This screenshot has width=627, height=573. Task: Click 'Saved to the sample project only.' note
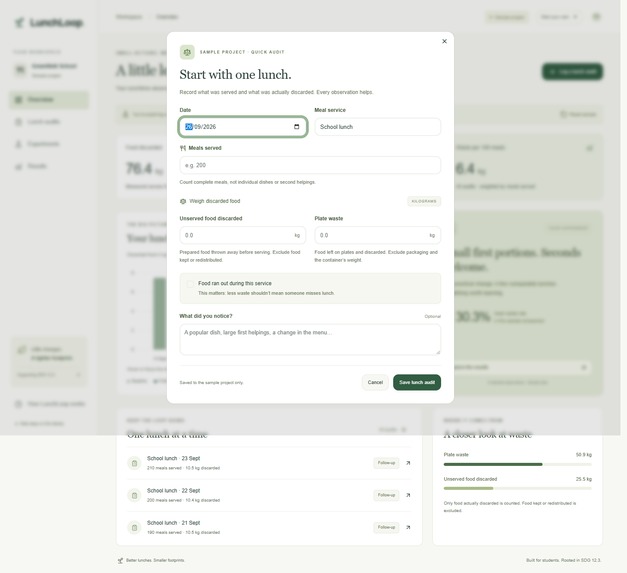pos(211,383)
